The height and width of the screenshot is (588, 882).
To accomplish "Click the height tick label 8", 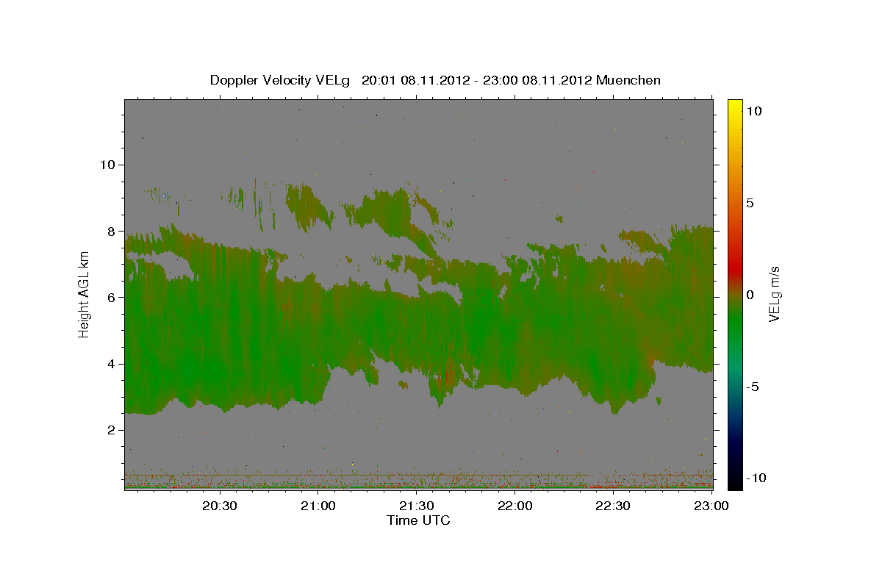I will coord(110,231).
